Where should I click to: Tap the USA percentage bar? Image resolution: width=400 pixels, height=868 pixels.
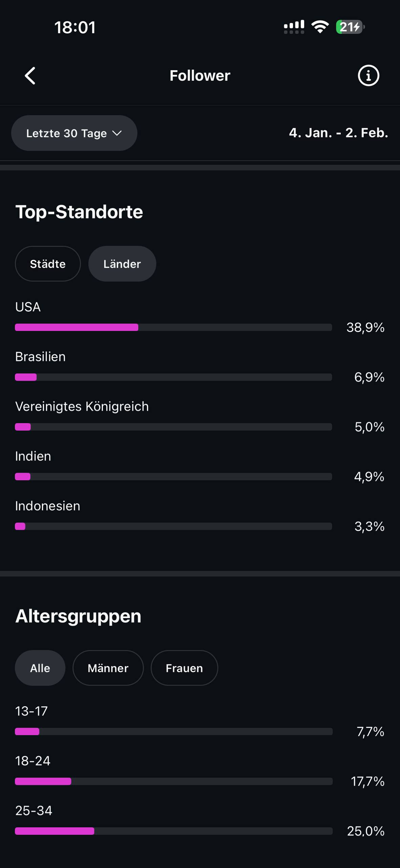click(173, 327)
